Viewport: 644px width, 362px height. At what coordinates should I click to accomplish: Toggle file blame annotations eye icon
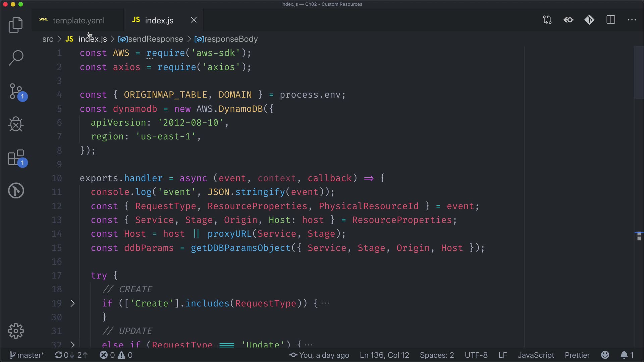tap(568, 20)
